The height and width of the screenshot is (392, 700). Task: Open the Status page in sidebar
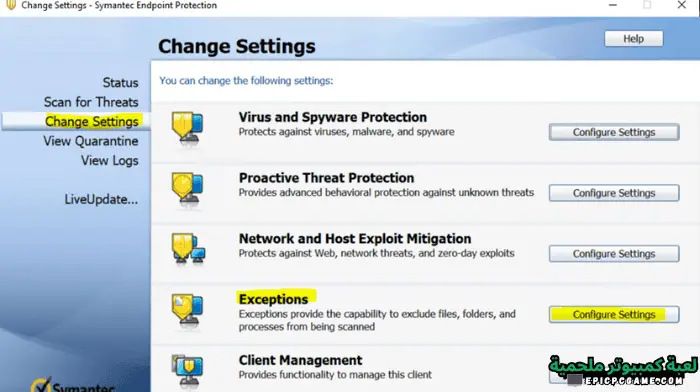pos(121,83)
